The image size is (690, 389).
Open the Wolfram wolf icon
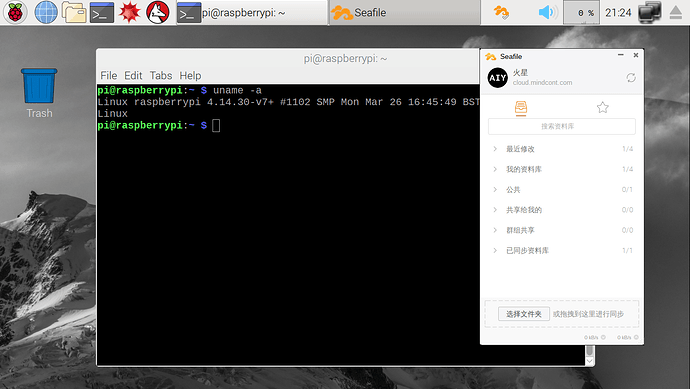[x=158, y=12]
